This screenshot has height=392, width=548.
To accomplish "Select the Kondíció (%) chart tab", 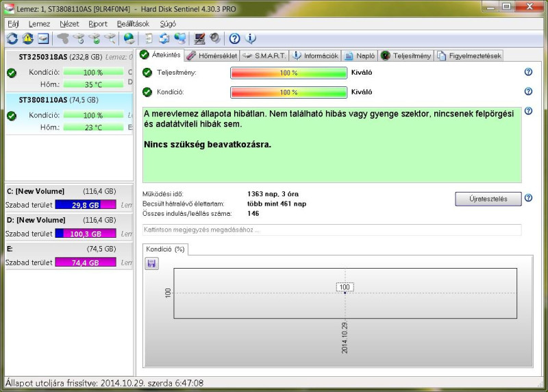I will (x=165, y=249).
